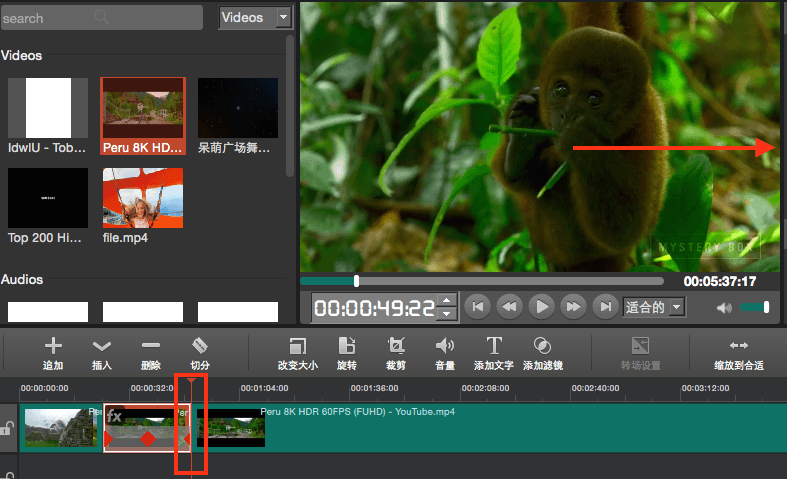Click the middle keyframe diamond on selected clip
Screen dimensions: 787x479
tap(148, 438)
